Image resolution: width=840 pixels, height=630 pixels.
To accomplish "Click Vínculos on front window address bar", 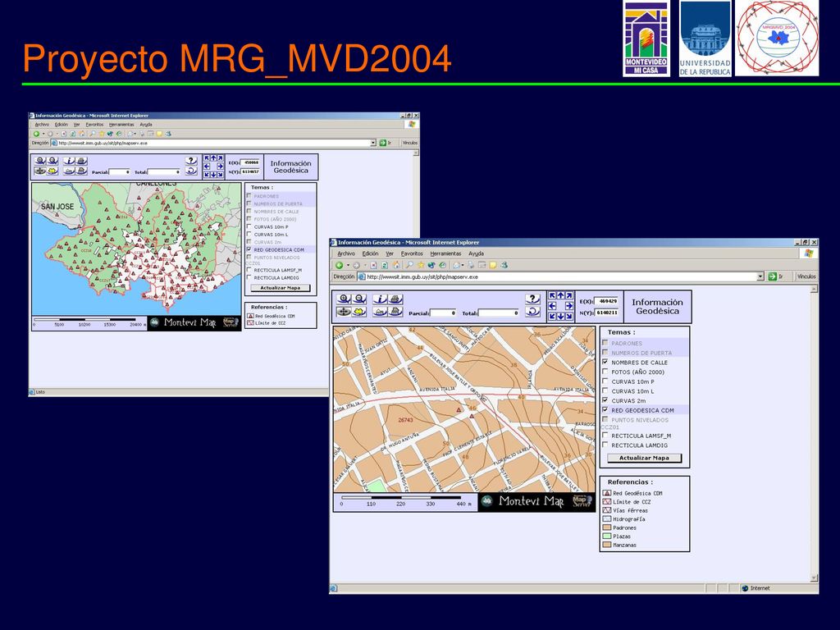I will click(x=806, y=276).
